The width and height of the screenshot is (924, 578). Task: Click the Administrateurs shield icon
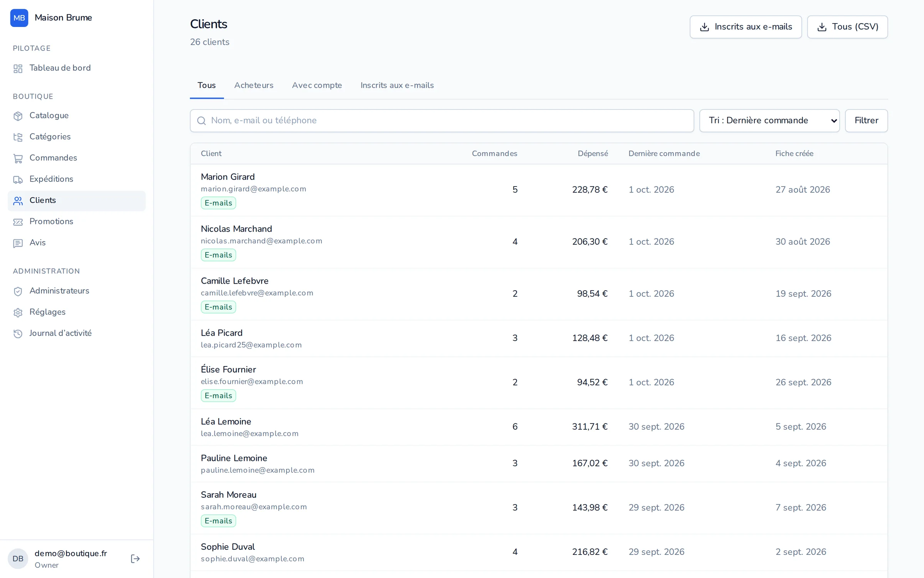(x=18, y=291)
